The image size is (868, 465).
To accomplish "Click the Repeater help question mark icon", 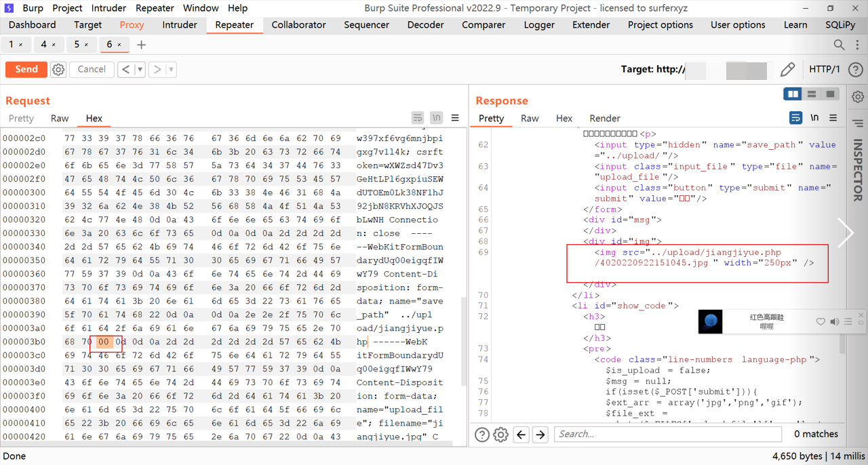I will pyautogui.click(x=856, y=69).
